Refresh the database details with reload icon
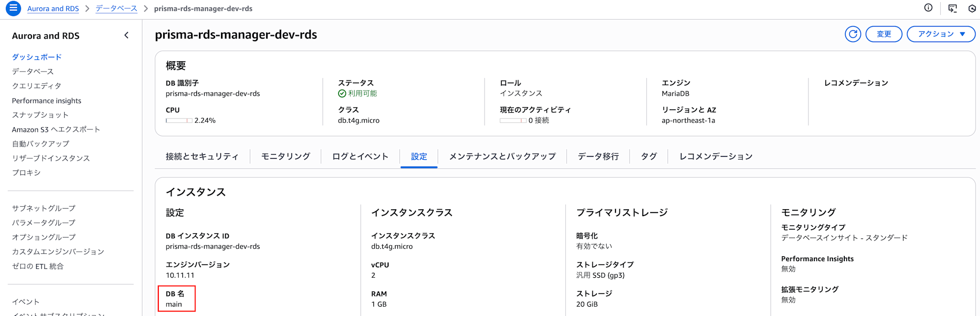The image size is (980, 316). coord(853,34)
